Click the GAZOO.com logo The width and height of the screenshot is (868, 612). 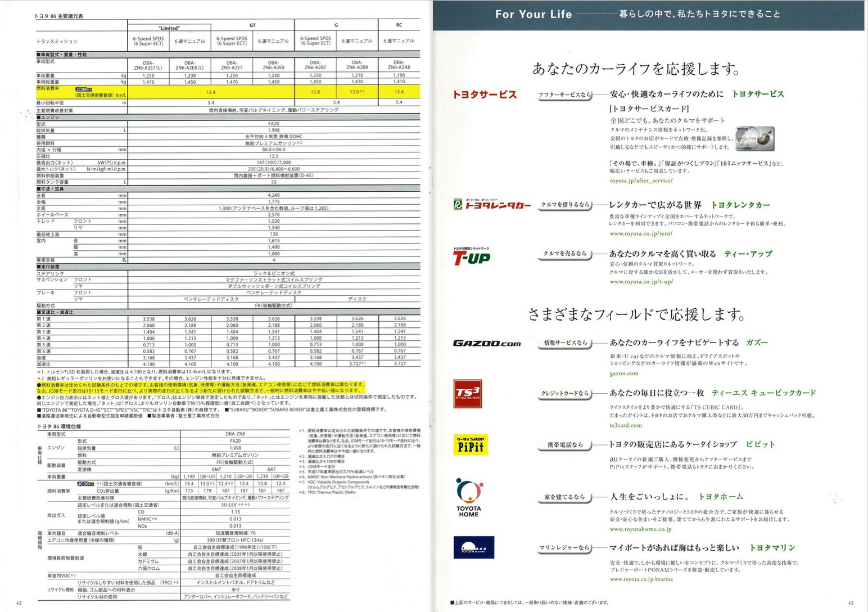487,343
